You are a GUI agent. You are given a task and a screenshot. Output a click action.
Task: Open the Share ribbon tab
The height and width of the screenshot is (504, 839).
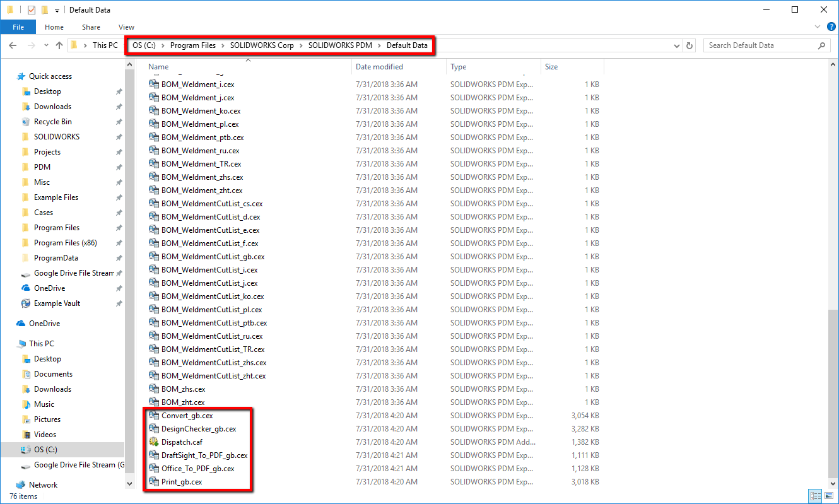91,27
